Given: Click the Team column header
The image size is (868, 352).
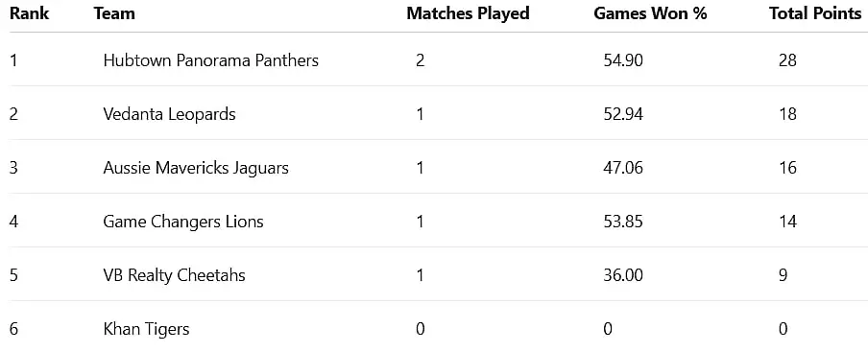Looking at the screenshot, I should click(x=114, y=13).
